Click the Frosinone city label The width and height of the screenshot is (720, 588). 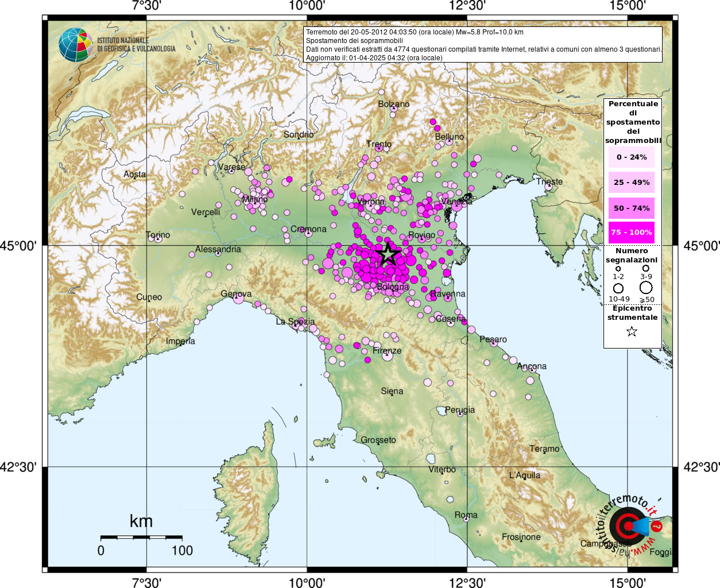point(521,537)
